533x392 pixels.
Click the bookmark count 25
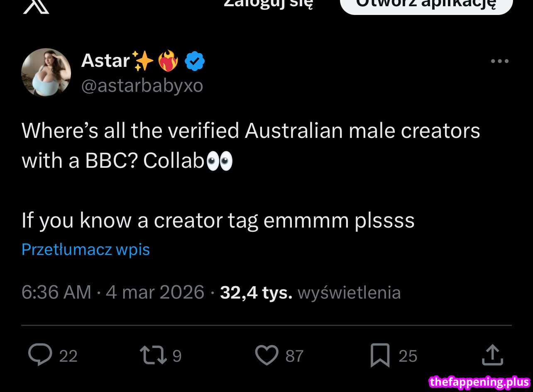click(x=408, y=356)
